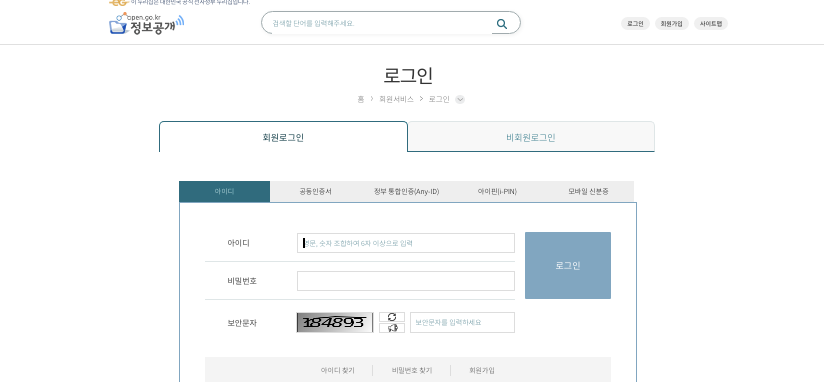Click the 비밀번호 field label
This screenshot has width=824, height=382.
click(242, 281)
